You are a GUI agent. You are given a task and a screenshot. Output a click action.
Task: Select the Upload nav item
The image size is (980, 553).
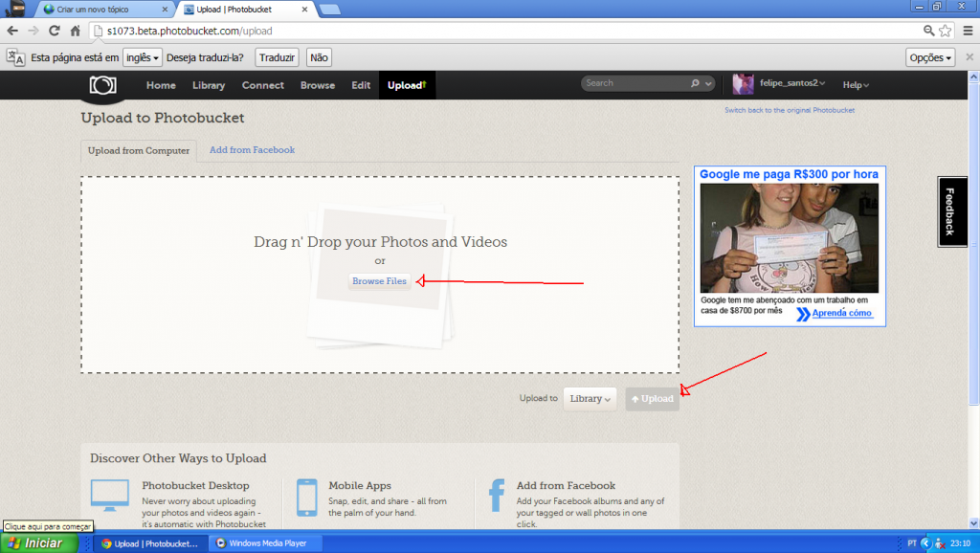[407, 85]
